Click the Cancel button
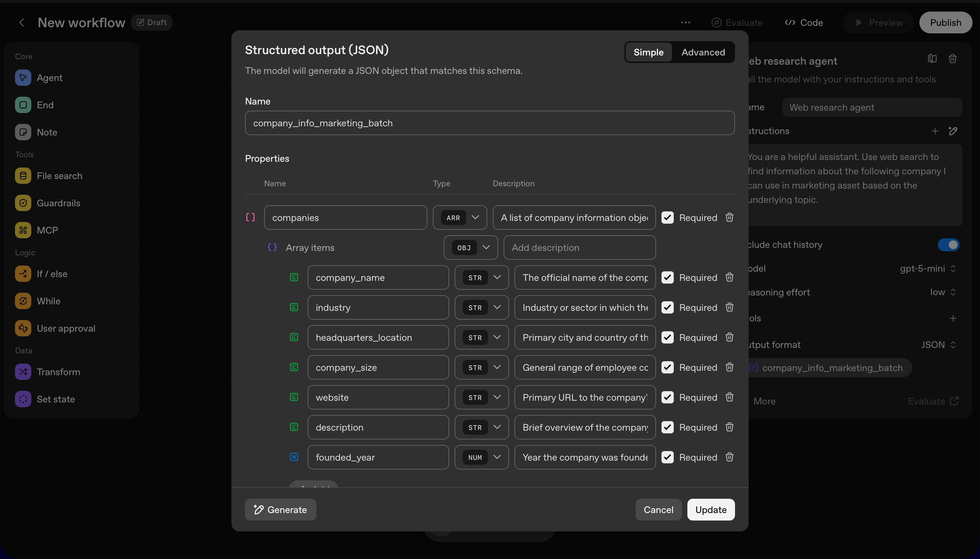Viewport: 980px width, 559px height. pyautogui.click(x=658, y=510)
